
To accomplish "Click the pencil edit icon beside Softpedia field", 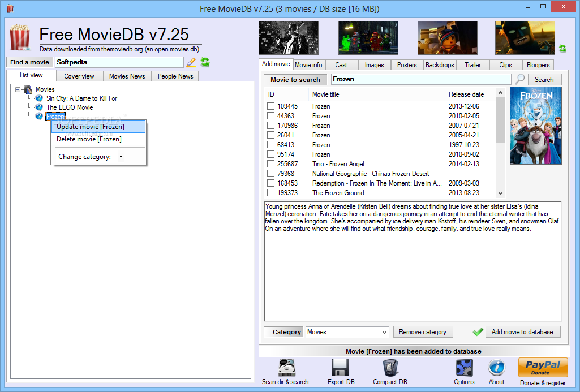I will [x=191, y=62].
